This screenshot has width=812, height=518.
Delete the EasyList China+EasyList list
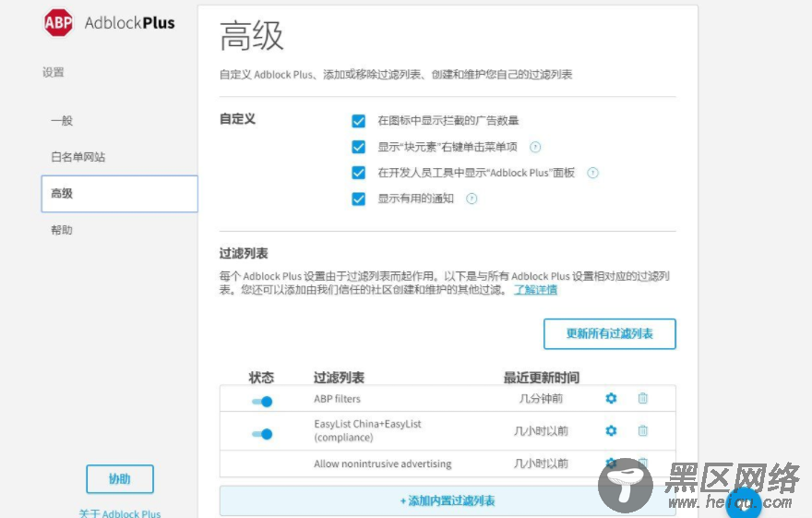(642, 430)
